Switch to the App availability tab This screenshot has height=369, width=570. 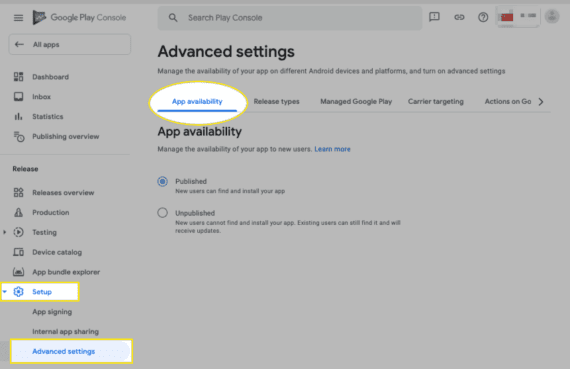197,101
